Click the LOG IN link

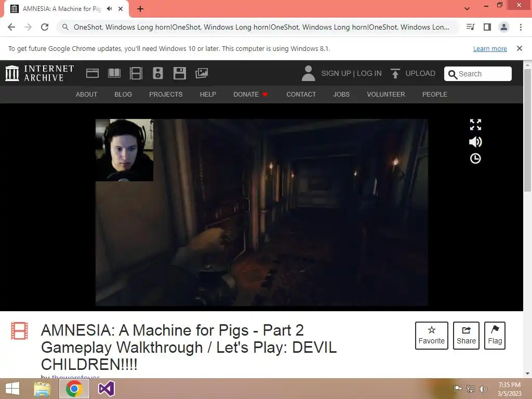tap(369, 73)
